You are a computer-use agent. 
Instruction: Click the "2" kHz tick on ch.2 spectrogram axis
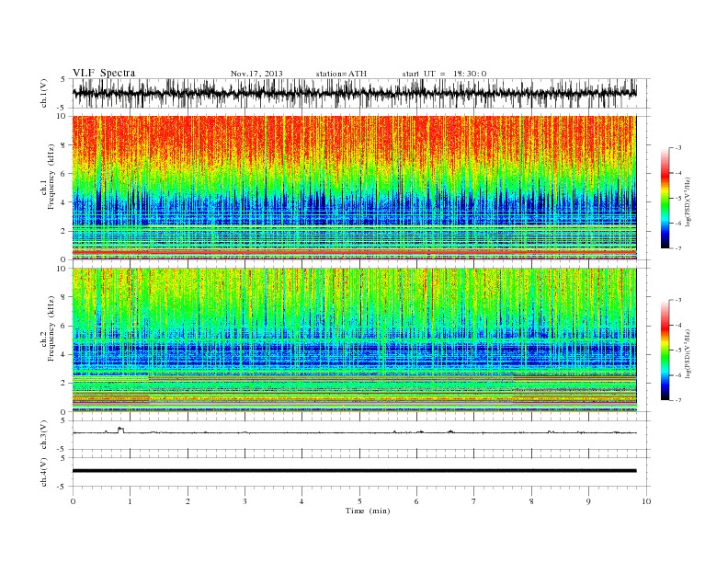click(64, 384)
